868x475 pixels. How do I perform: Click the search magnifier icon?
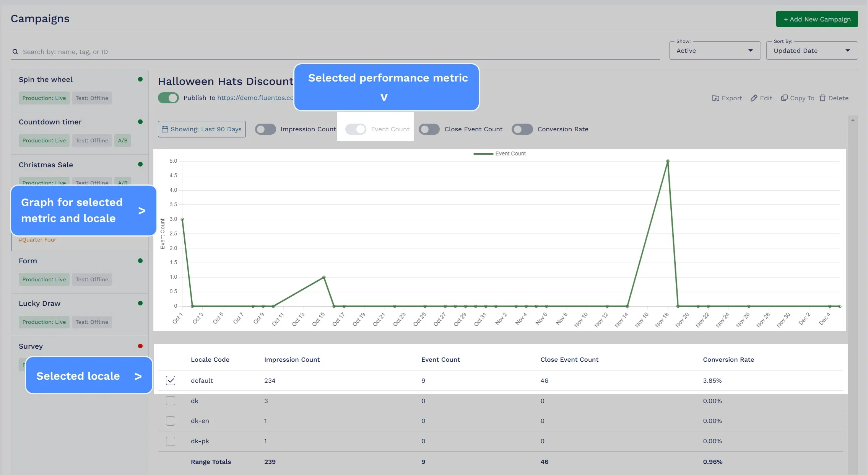coord(15,52)
